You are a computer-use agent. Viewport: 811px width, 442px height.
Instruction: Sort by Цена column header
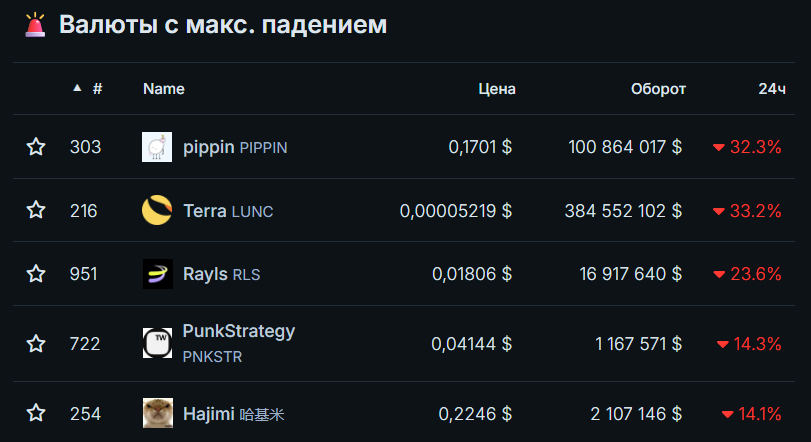pos(497,89)
